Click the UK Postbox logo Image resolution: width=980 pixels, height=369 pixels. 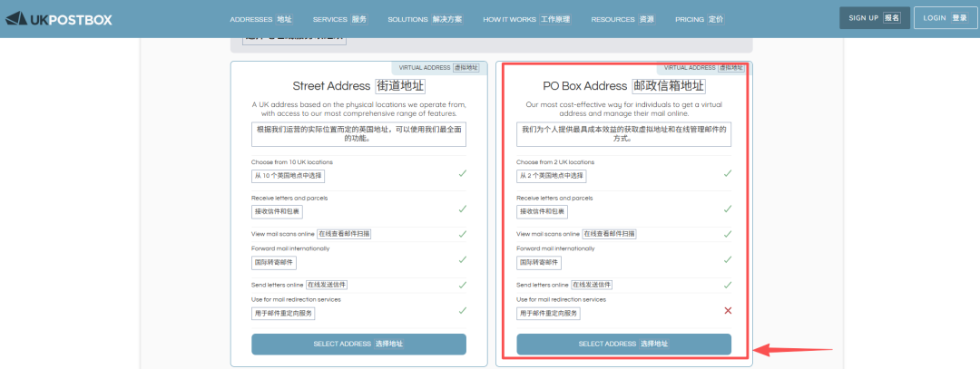[x=59, y=18]
